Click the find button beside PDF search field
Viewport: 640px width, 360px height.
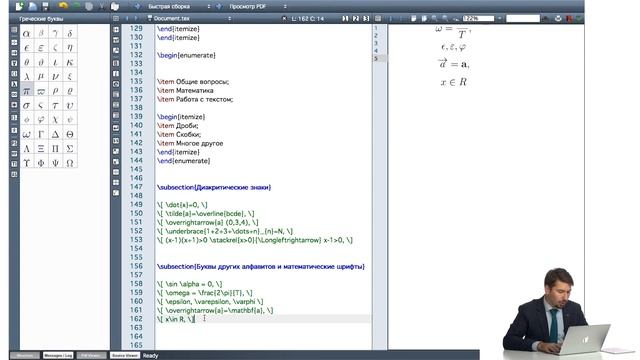coord(545,18)
